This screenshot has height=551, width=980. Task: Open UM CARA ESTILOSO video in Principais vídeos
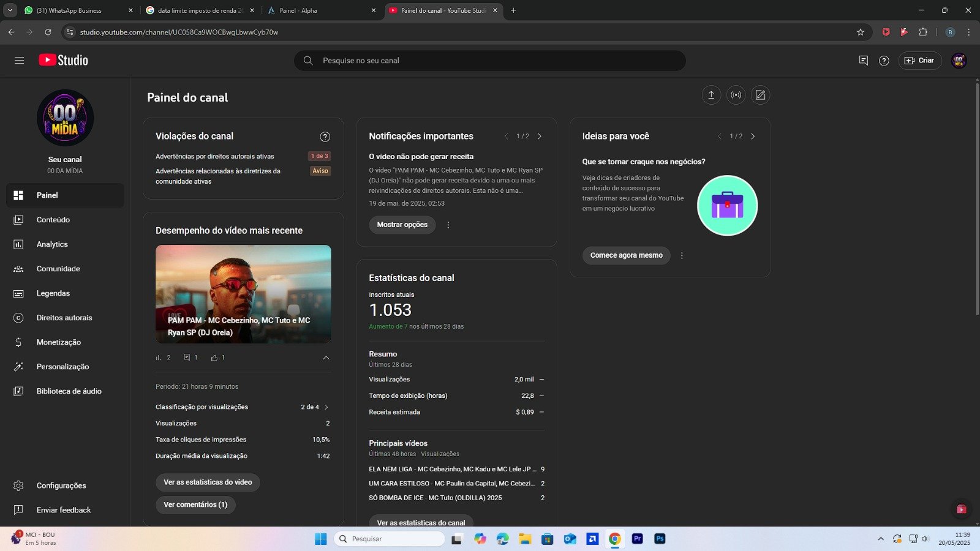(x=452, y=484)
